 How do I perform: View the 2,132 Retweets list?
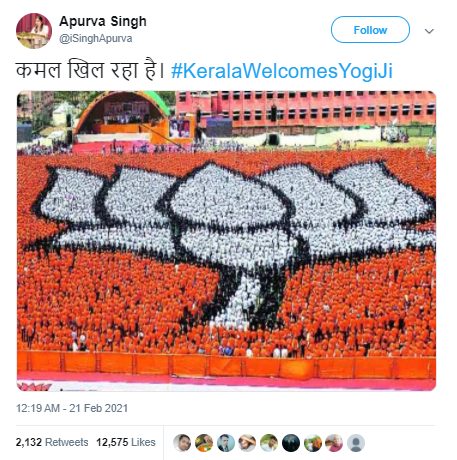point(52,442)
